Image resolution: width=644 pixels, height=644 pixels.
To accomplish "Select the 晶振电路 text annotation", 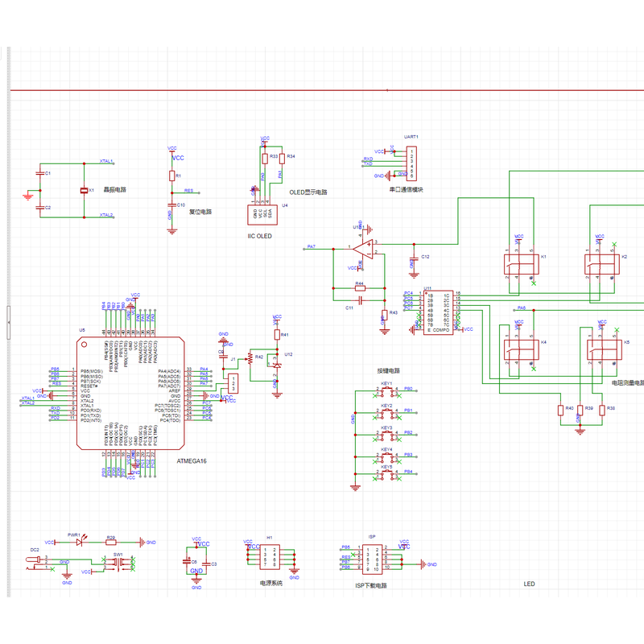I will 114,190.
